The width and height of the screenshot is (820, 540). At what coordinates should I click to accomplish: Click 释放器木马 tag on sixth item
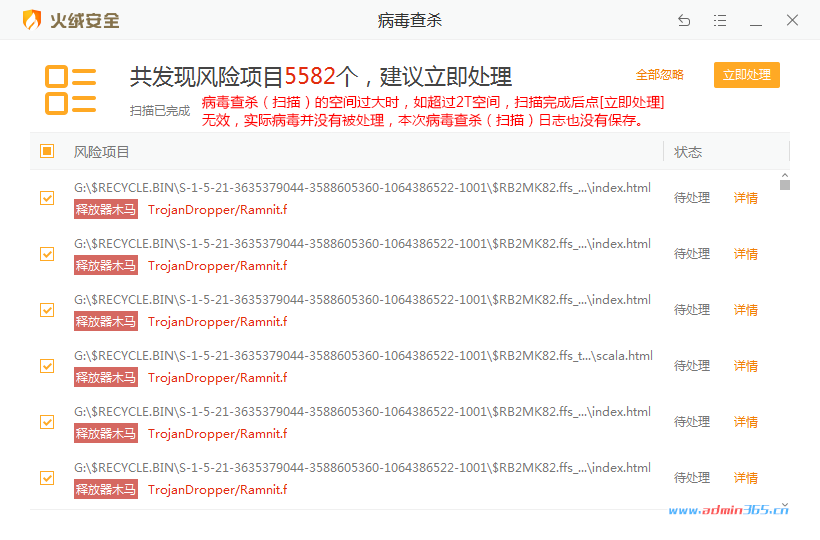click(x=106, y=489)
